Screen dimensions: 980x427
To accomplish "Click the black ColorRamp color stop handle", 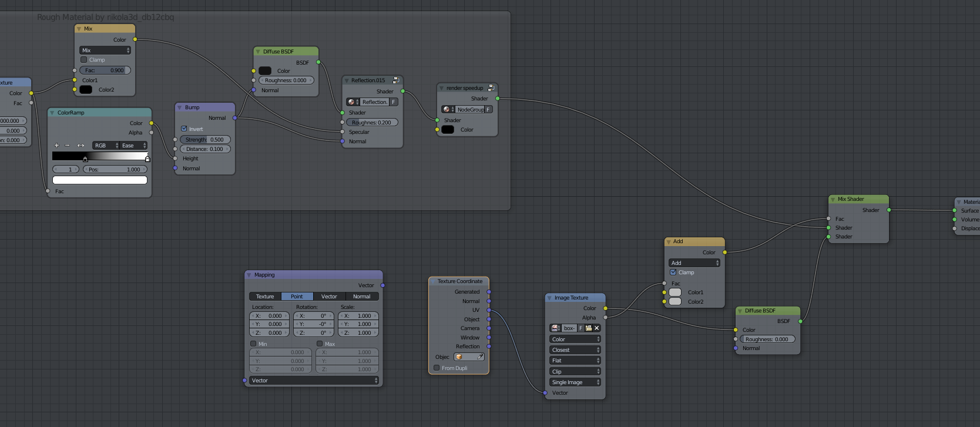I will pyautogui.click(x=85, y=159).
